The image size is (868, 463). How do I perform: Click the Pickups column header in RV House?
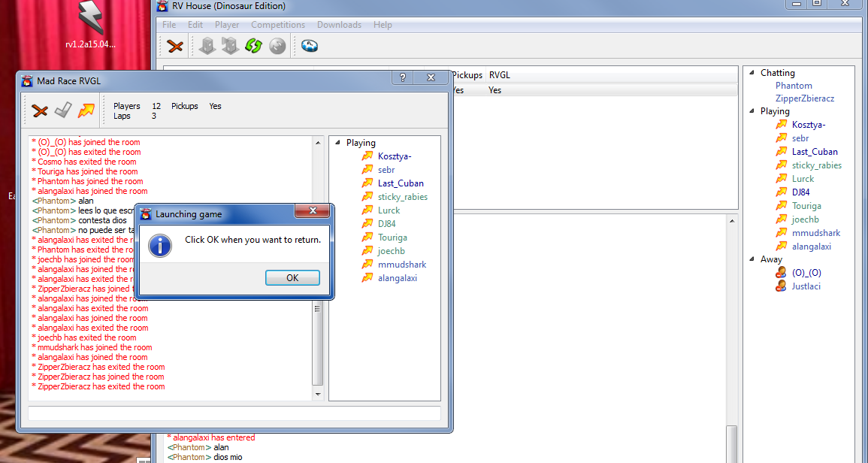[467, 75]
